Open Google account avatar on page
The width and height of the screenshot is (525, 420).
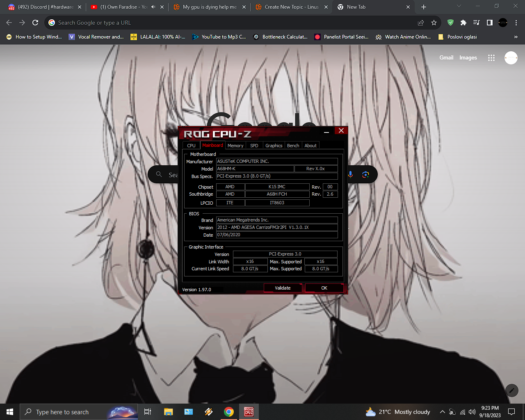[511, 58]
